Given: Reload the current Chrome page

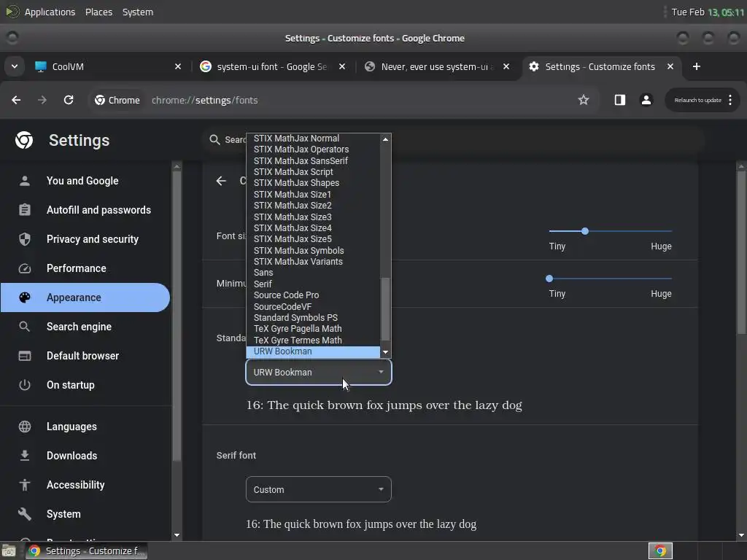Looking at the screenshot, I should click(69, 100).
